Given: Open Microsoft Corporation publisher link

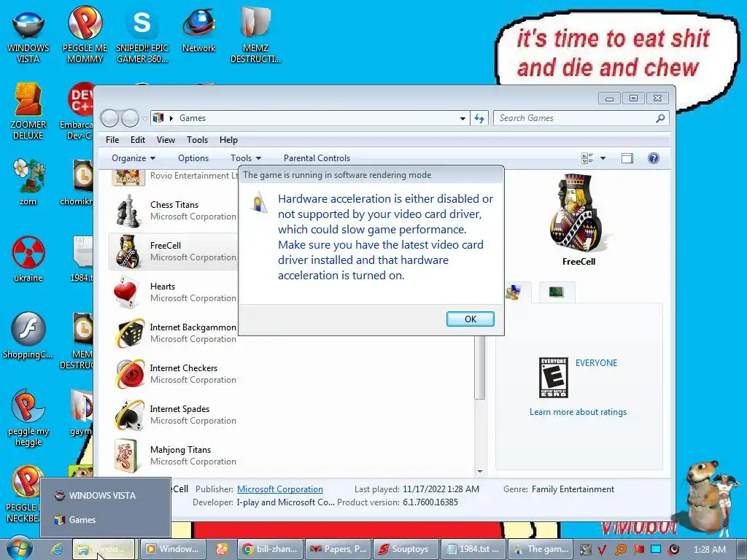Looking at the screenshot, I should 279,489.
